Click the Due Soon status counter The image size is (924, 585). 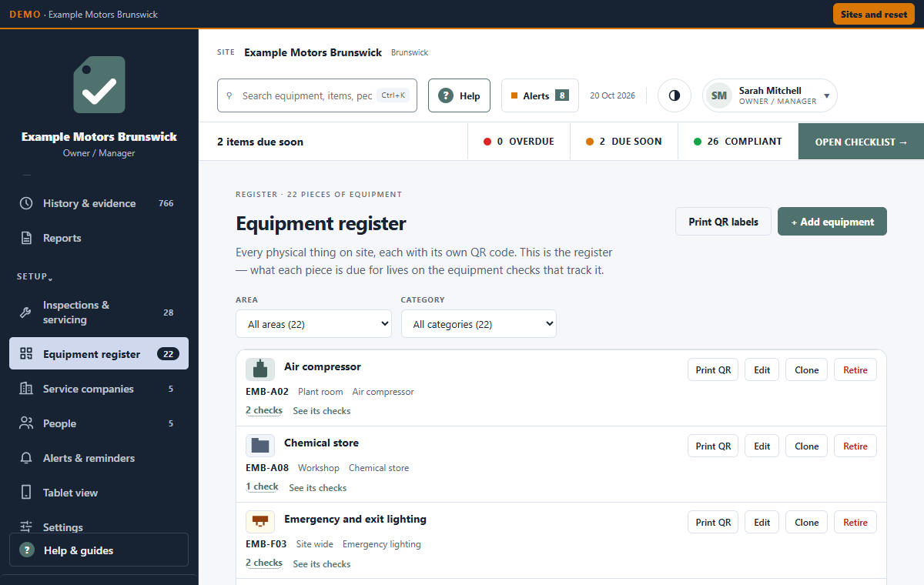pos(624,142)
